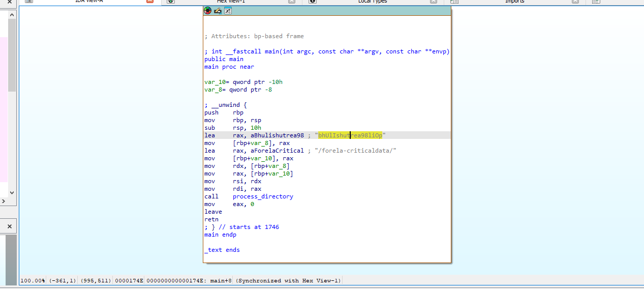The height and width of the screenshot is (289, 644).
Task: Click the "; __unwind {" line
Action: click(225, 105)
